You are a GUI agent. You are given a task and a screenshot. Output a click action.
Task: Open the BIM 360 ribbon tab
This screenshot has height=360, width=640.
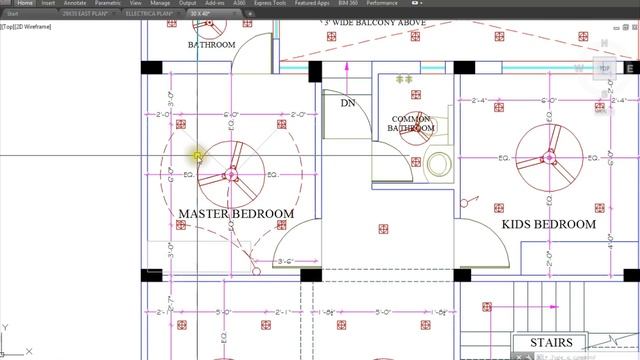(x=348, y=3)
